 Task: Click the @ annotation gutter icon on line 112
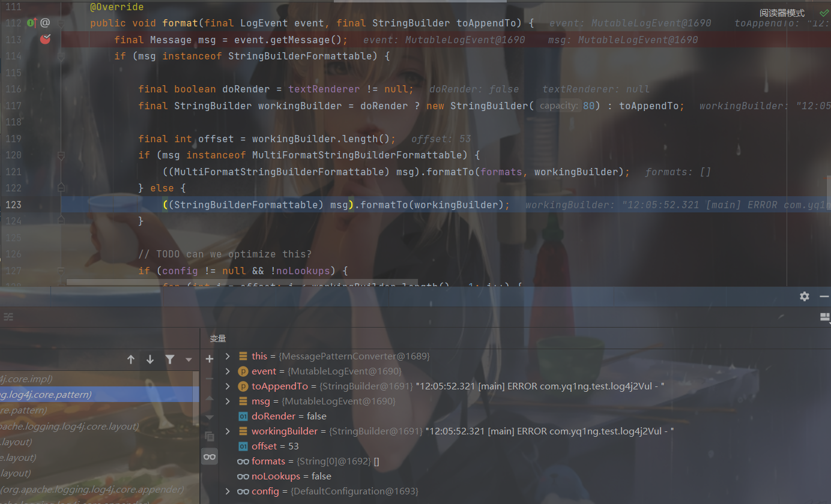(x=45, y=23)
